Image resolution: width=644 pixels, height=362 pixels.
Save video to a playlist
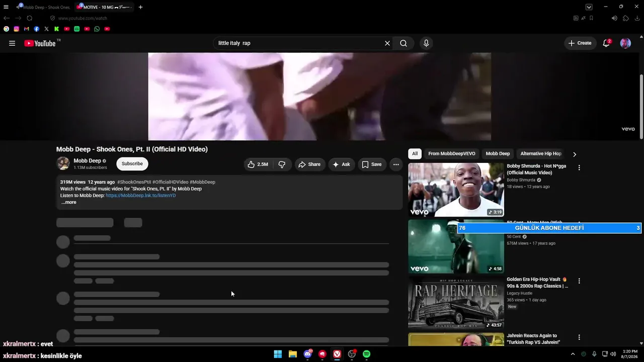pyautogui.click(x=372, y=164)
